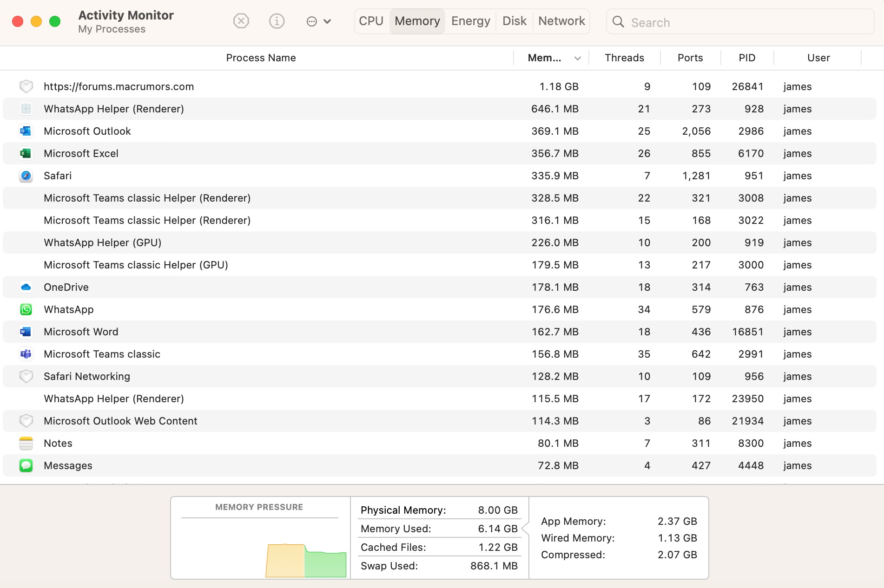The width and height of the screenshot is (884, 588).
Task: Switch to the Energy tab
Action: (471, 21)
